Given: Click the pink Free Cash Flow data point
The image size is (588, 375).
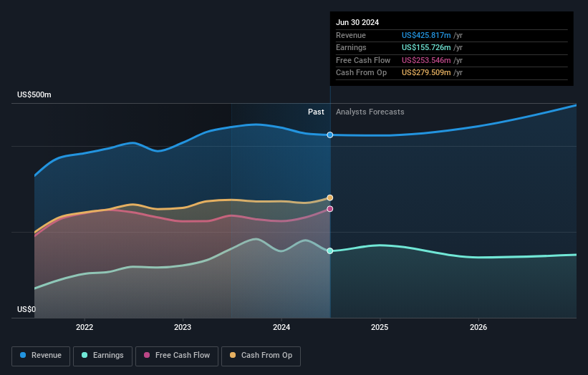Looking at the screenshot, I should tap(330, 209).
